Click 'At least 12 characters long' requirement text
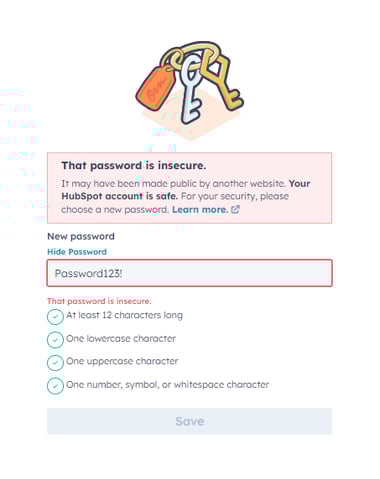 click(x=124, y=315)
